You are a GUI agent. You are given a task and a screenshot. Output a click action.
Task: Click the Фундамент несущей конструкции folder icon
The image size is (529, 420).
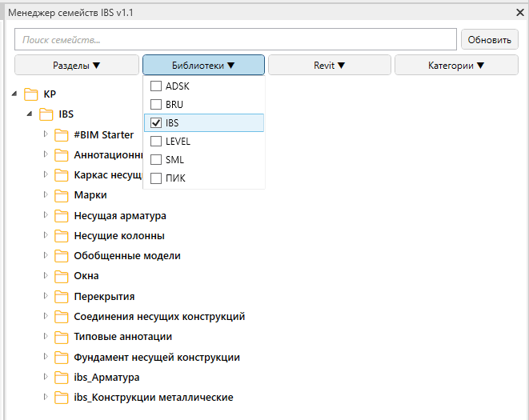[62, 358]
